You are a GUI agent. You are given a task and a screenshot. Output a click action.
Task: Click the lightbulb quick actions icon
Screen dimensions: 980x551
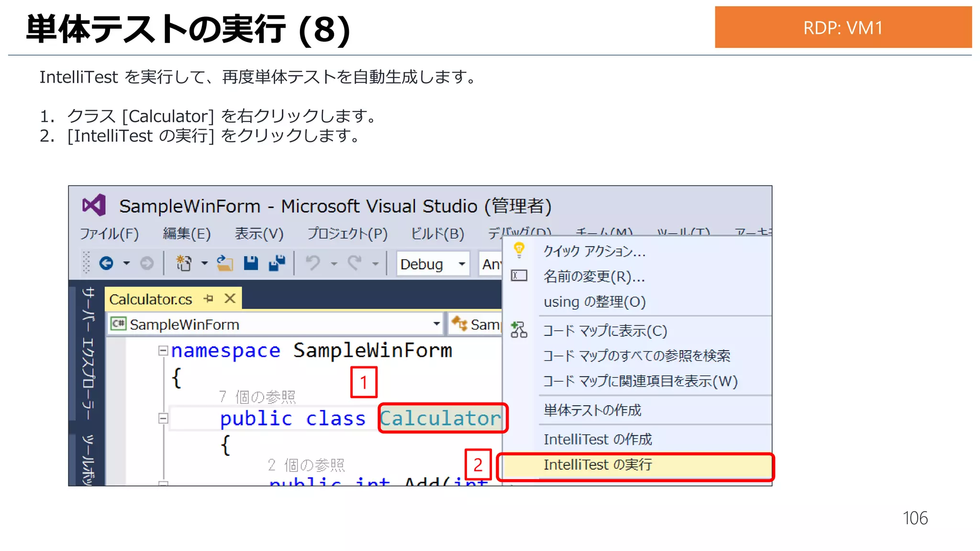pyautogui.click(x=519, y=250)
